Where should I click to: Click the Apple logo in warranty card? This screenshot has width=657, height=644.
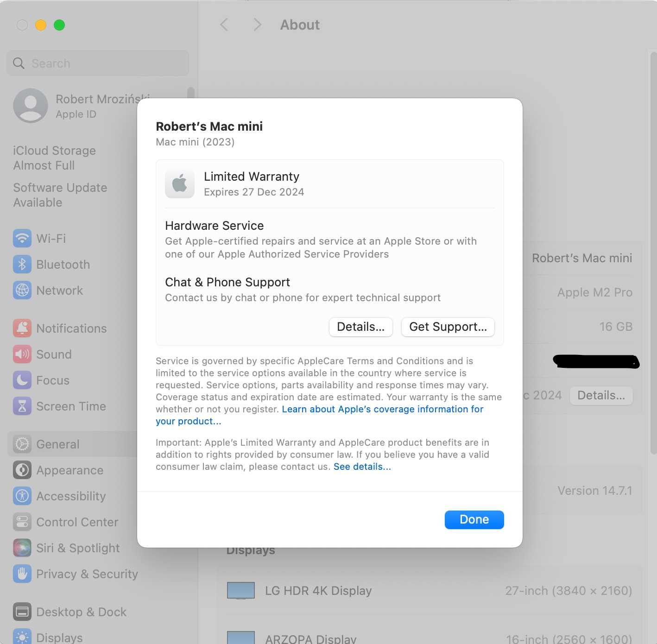pos(180,183)
